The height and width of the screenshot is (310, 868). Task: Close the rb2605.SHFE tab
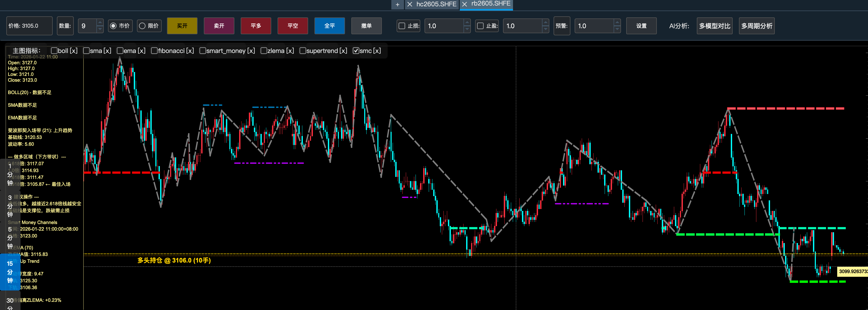(x=465, y=4)
